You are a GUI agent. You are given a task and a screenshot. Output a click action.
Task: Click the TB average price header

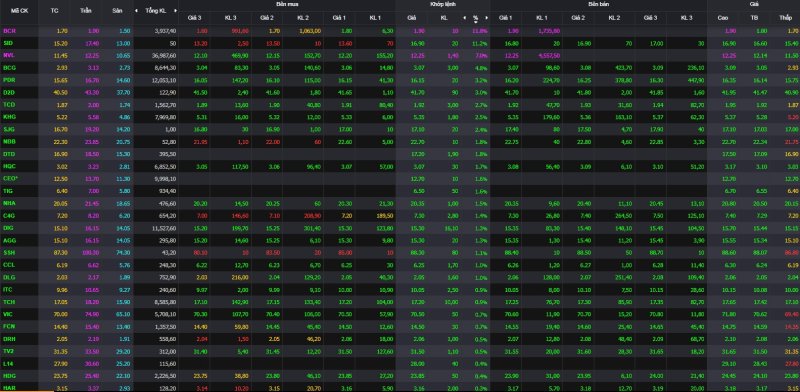(x=754, y=18)
